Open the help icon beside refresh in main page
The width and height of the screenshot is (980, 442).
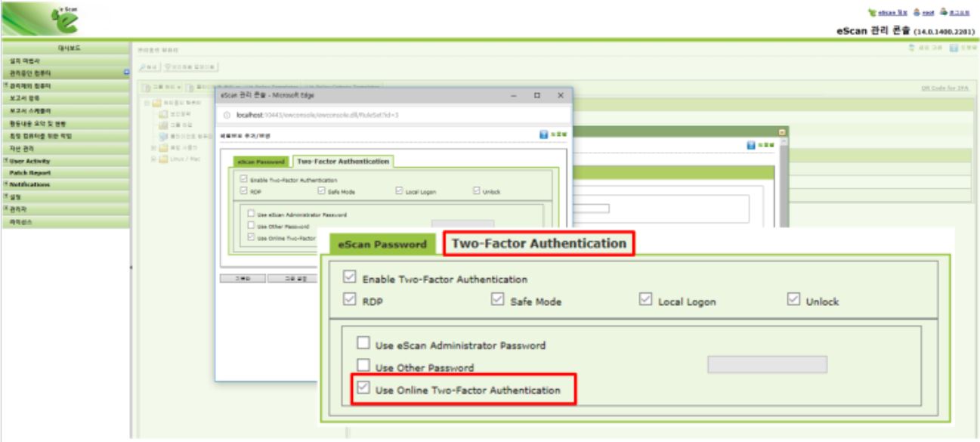tap(952, 48)
